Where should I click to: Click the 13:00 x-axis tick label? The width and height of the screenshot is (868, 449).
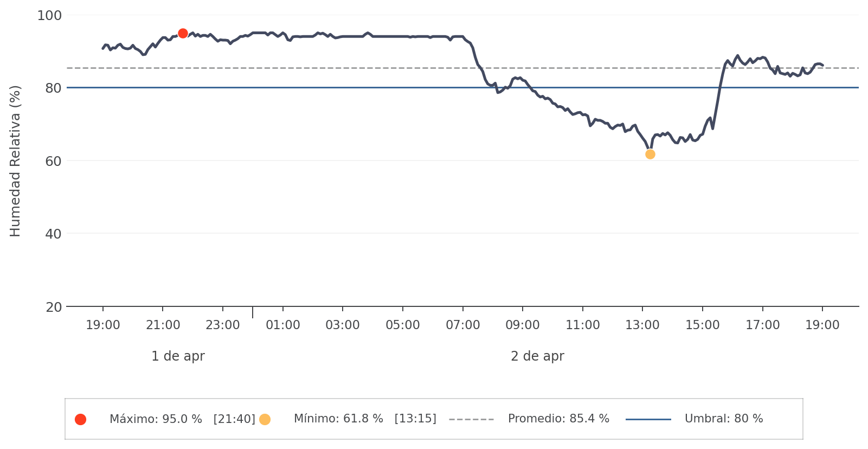point(642,325)
